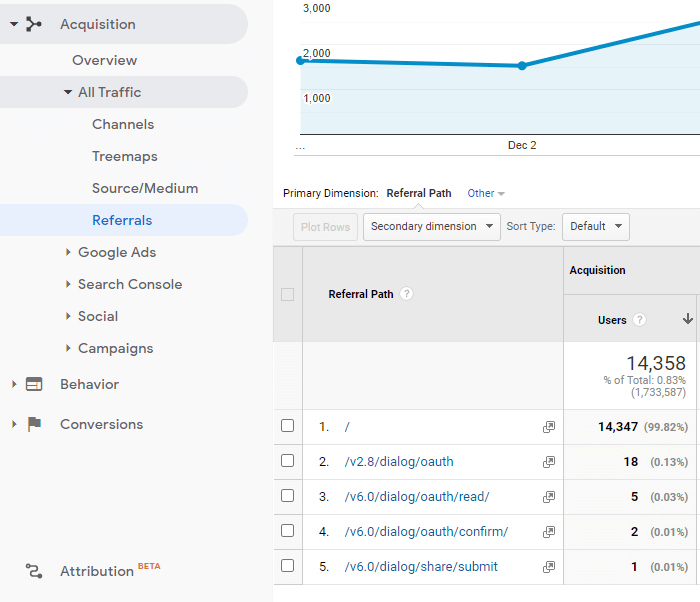Click the Attribution beta loop icon

click(x=34, y=572)
